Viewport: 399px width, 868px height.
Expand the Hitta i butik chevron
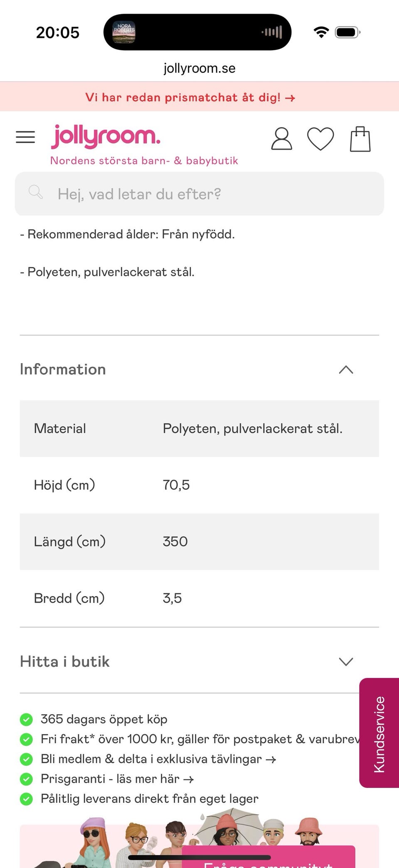coord(346,662)
